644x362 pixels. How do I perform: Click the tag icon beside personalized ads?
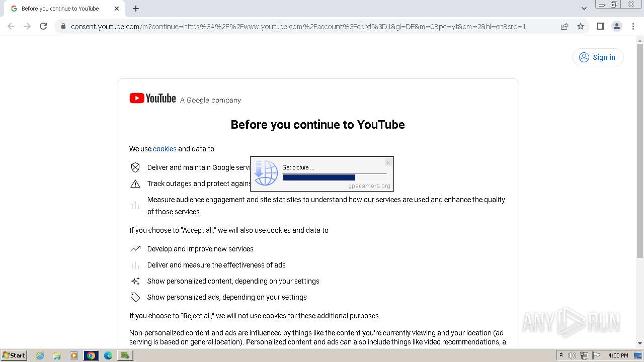click(135, 297)
